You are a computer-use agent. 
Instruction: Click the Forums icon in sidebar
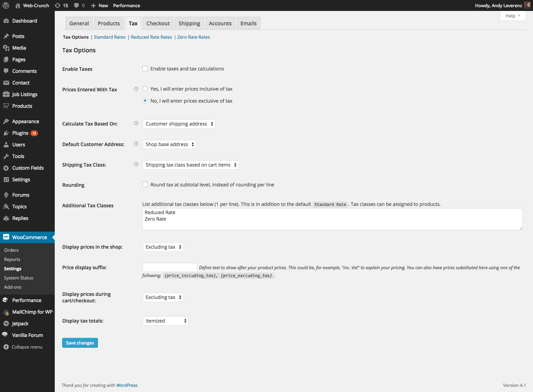click(x=6, y=195)
